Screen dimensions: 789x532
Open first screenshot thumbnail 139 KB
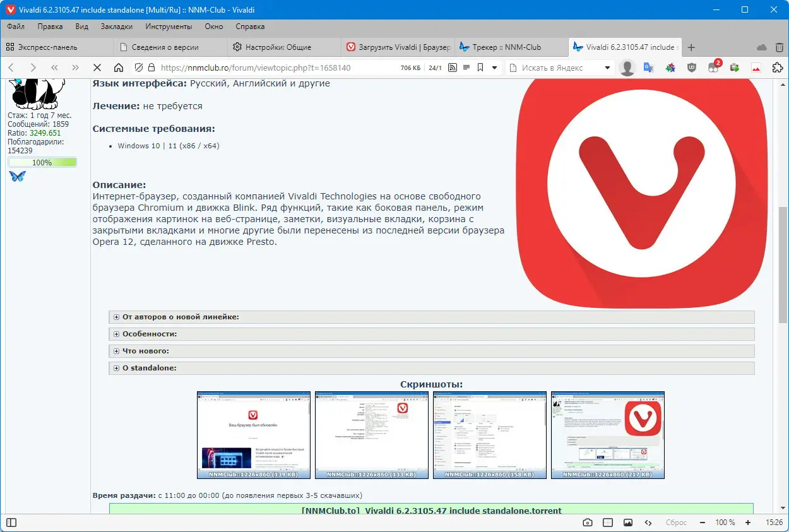pyautogui.click(x=254, y=435)
